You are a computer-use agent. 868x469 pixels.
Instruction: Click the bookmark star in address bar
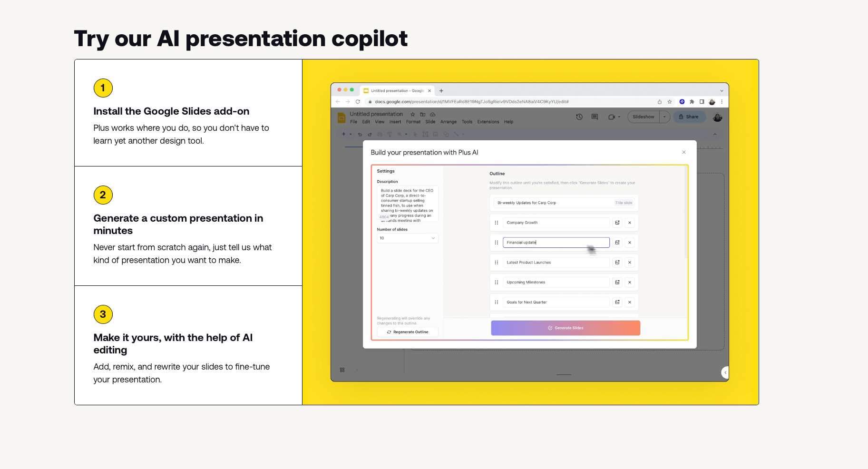point(670,102)
